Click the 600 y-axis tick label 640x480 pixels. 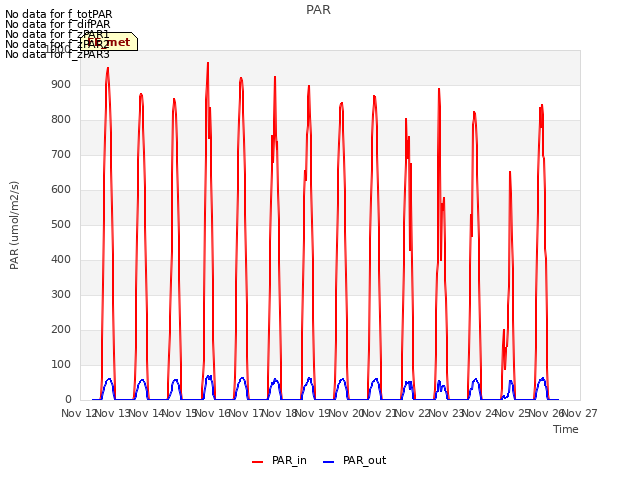click(61, 189)
